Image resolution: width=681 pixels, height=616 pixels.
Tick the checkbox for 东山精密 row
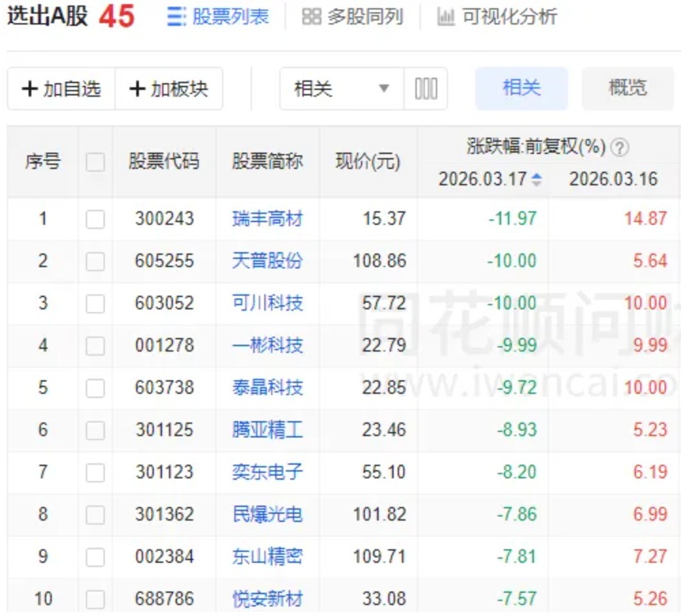(95, 557)
